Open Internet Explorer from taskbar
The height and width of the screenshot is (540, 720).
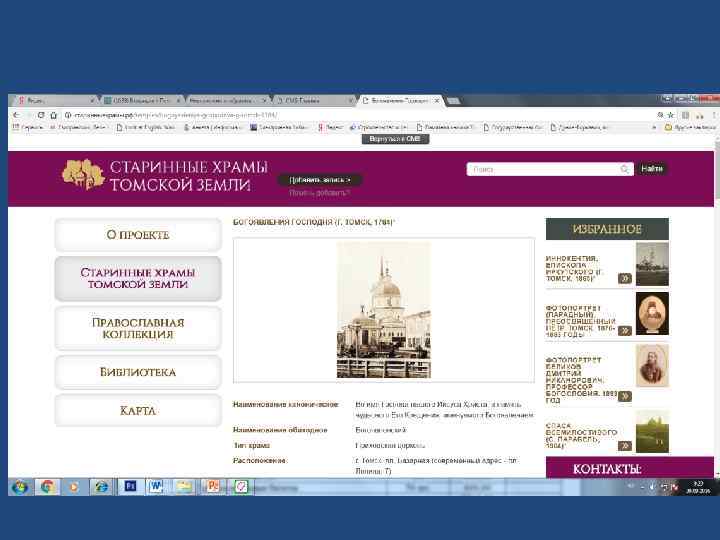(x=101, y=487)
